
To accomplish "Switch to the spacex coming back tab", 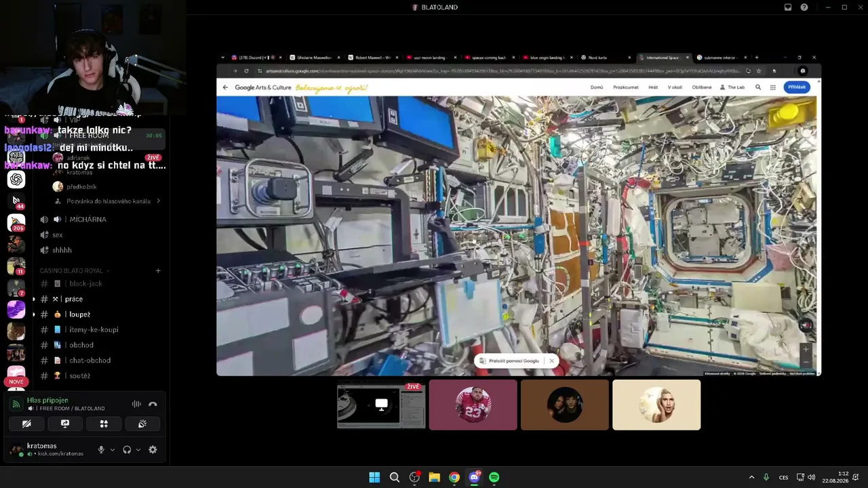I will pyautogui.click(x=489, y=58).
